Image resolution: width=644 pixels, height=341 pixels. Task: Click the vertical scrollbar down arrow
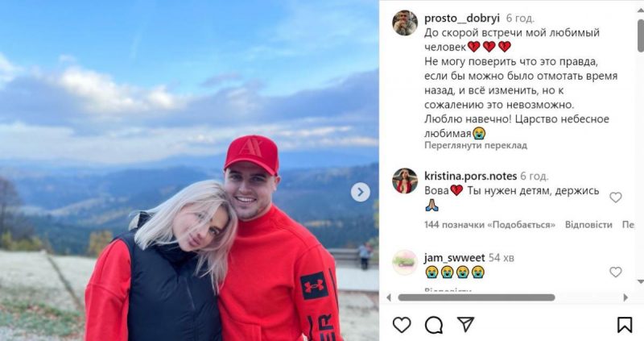click(x=641, y=282)
